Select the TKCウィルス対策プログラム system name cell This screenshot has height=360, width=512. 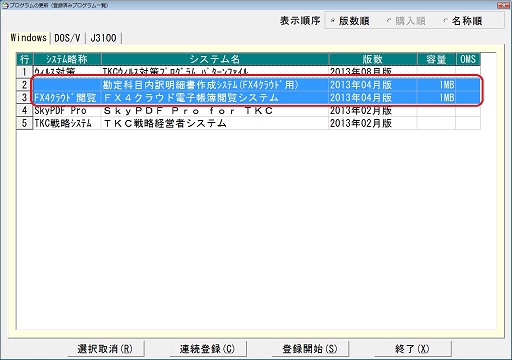tap(215, 71)
